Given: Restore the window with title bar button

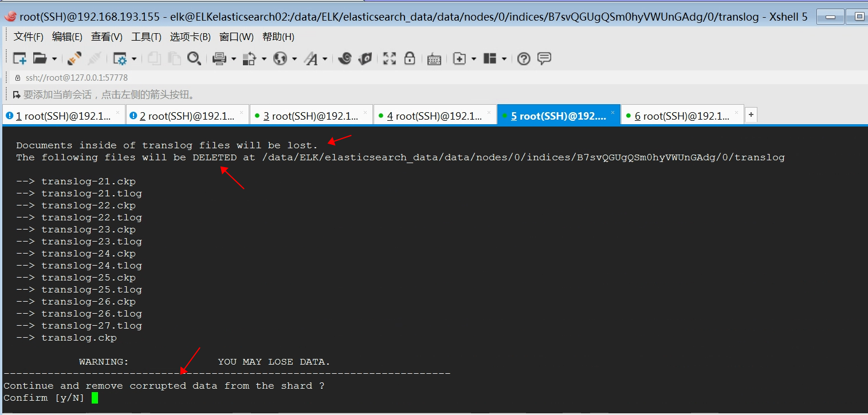Looking at the screenshot, I should tap(859, 17).
